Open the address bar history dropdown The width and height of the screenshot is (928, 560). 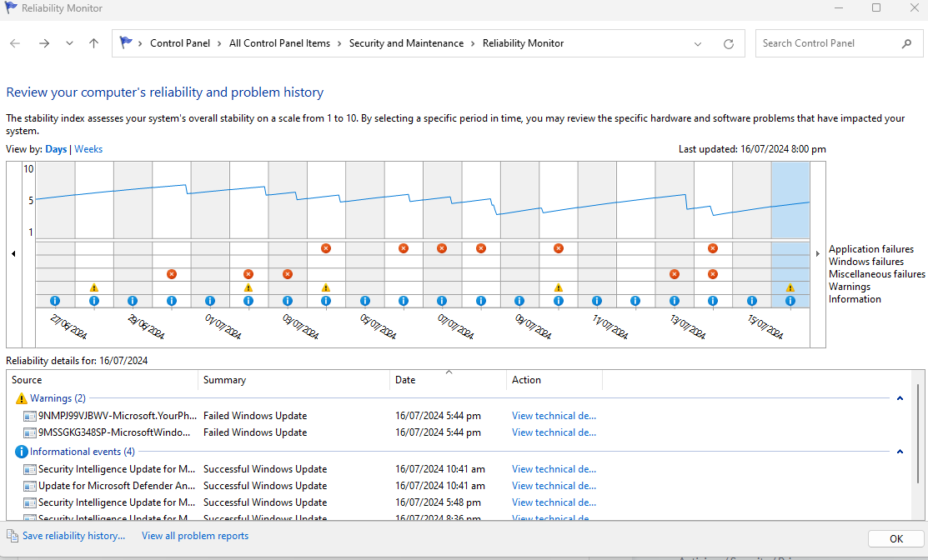[698, 44]
